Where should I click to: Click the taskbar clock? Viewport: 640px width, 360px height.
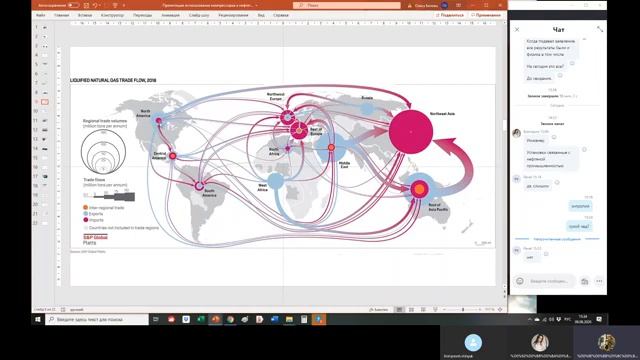click(x=583, y=319)
